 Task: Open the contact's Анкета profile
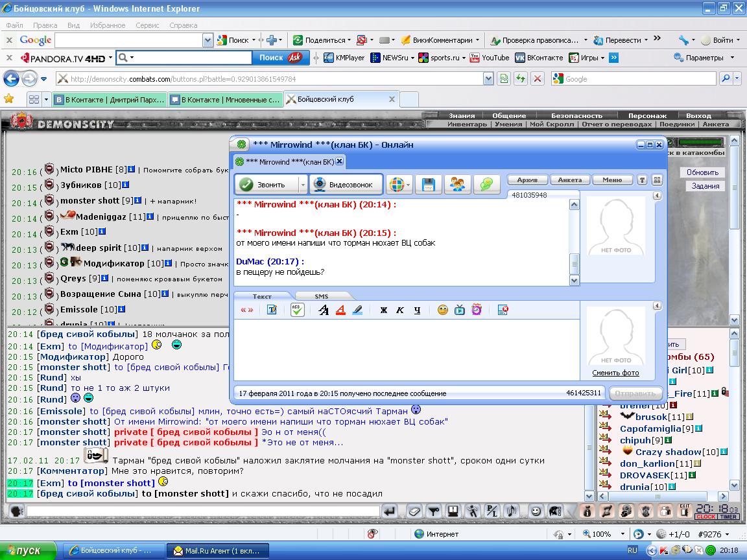pos(570,180)
